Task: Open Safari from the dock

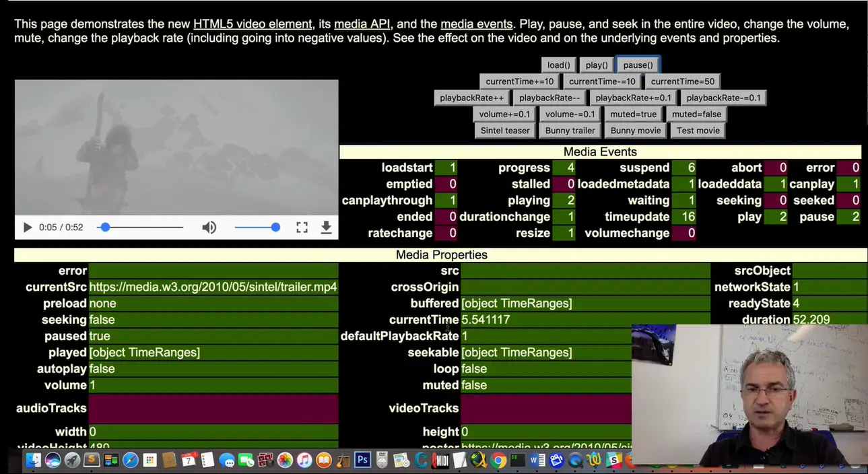Action: [x=130, y=461]
